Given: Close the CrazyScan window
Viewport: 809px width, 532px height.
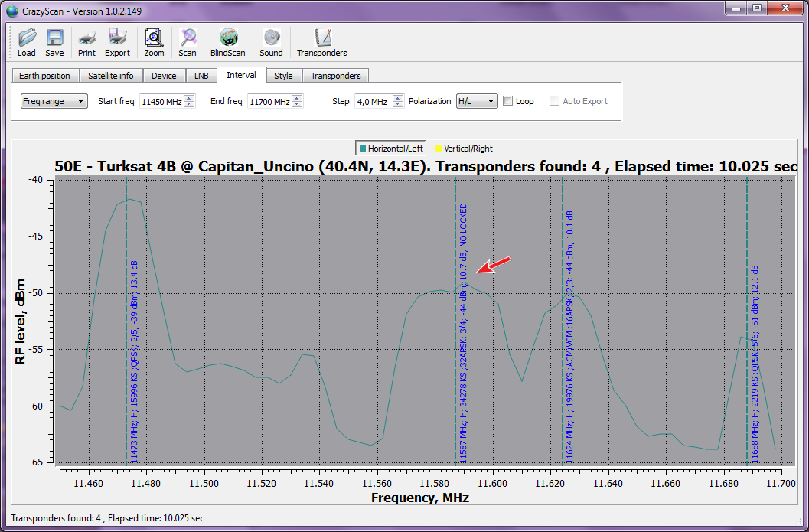Looking at the screenshot, I should [785, 8].
